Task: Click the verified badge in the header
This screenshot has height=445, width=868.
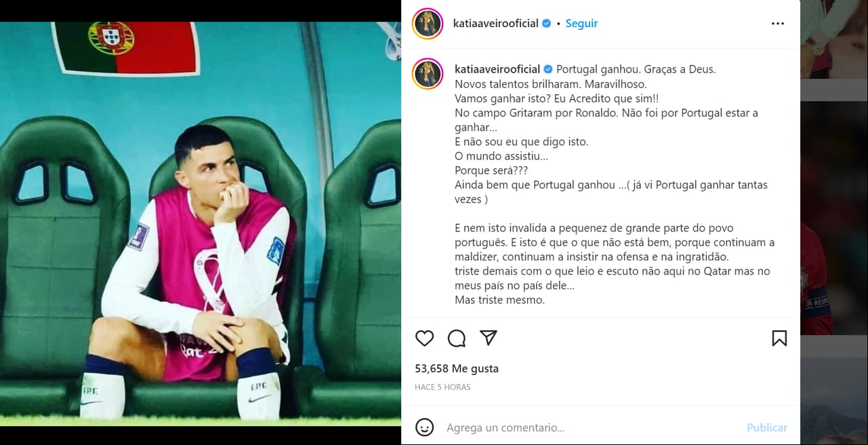Action: (546, 23)
